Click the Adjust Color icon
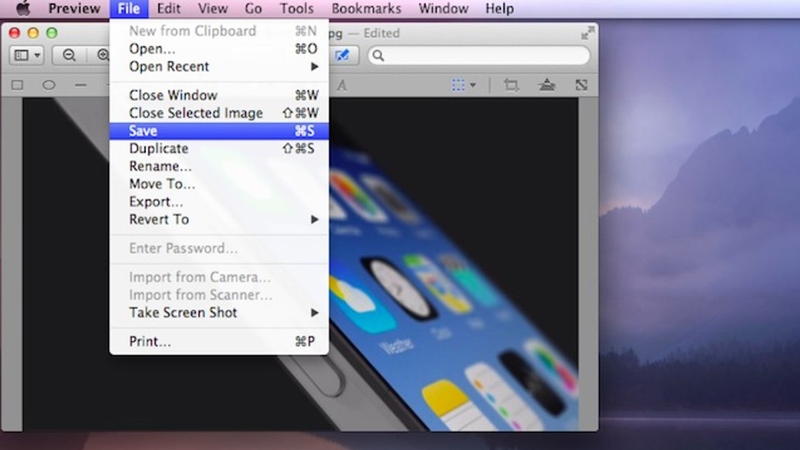Image resolution: width=800 pixels, height=450 pixels. (x=547, y=85)
